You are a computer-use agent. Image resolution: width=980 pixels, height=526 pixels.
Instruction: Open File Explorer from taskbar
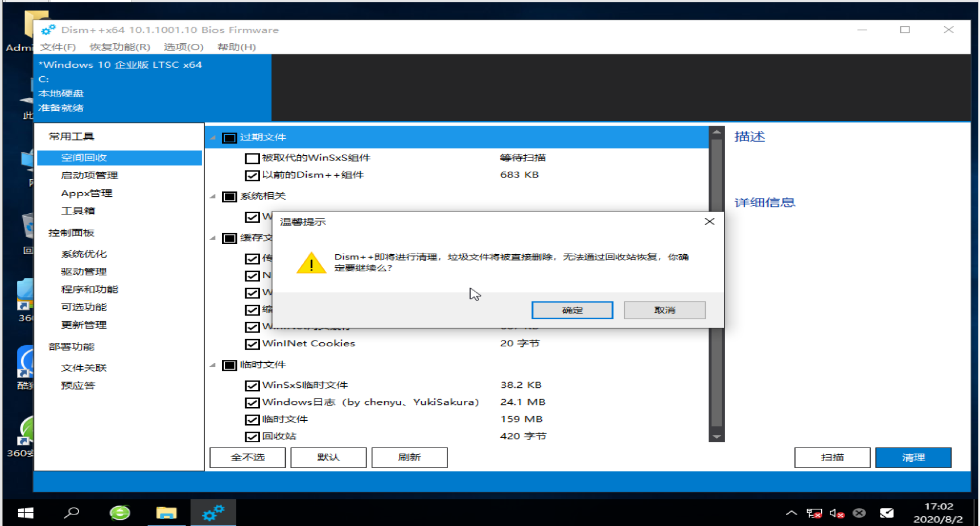(x=166, y=513)
